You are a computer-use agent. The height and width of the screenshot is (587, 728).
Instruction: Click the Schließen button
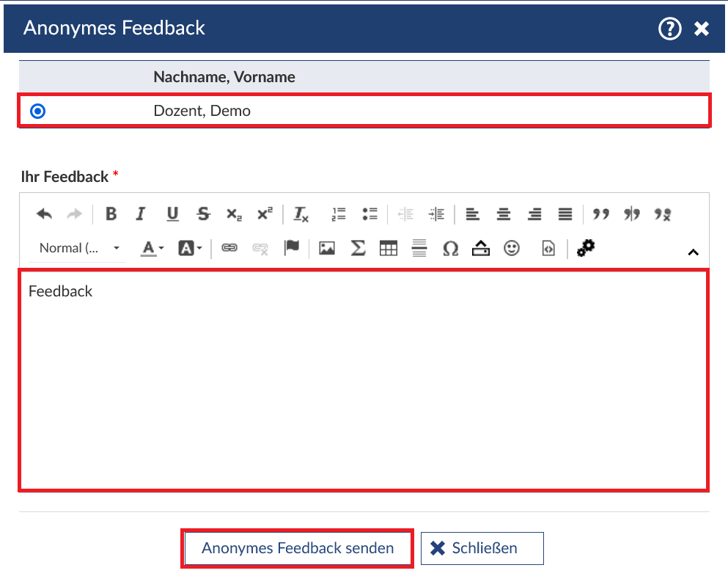482,548
